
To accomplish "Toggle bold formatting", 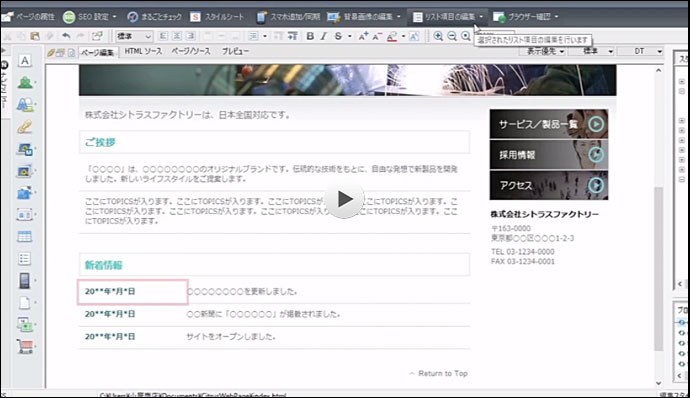I will click(x=310, y=36).
